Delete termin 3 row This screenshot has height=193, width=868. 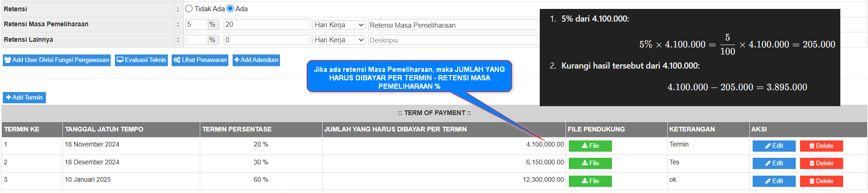pyautogui.click(x=821, y=181)
